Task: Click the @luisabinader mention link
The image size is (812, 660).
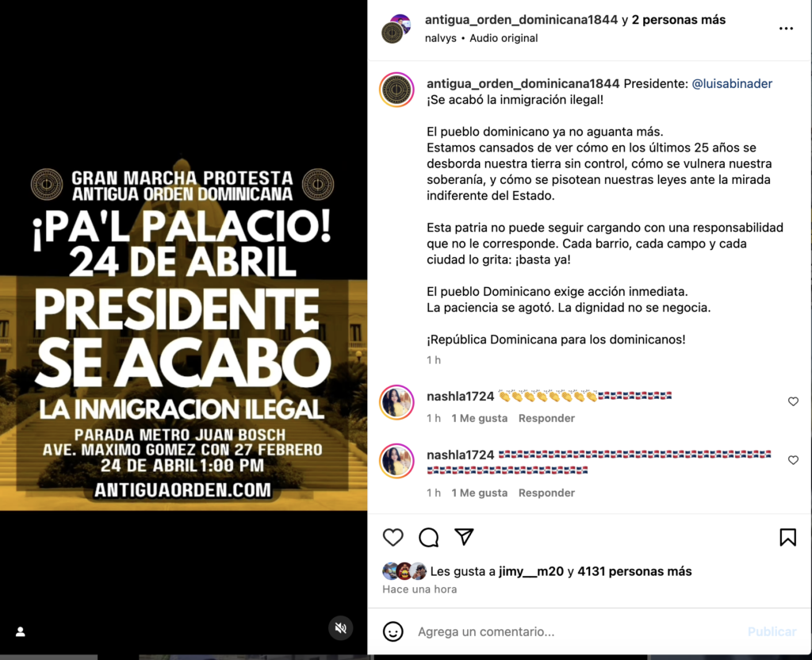Action: point(732,83)
